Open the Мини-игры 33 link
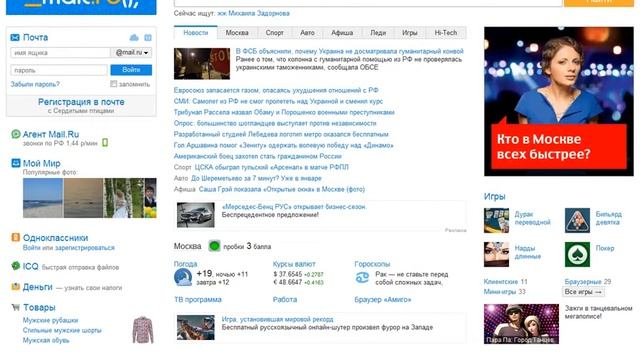This screenshot has width=640, height=360. tap(504, 292)
